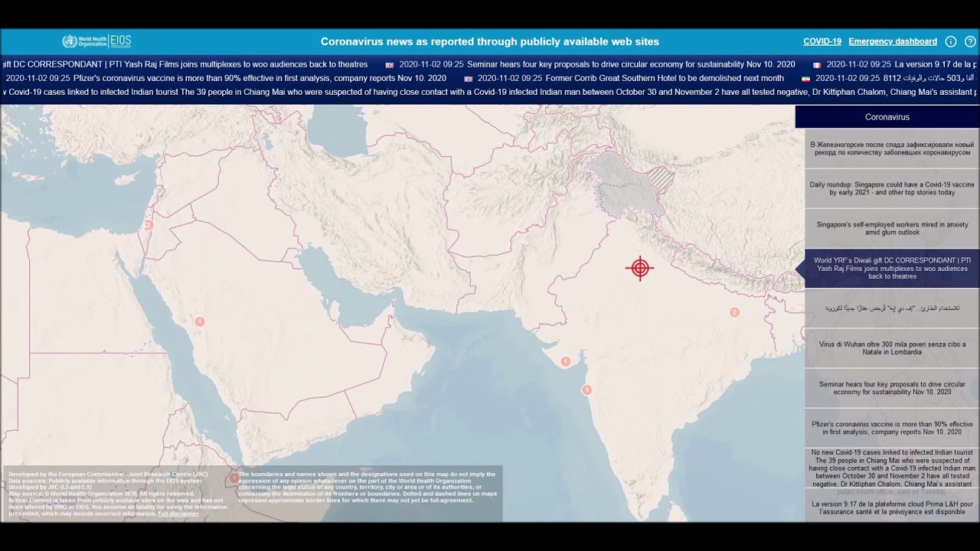980x551 pixels.
Task: Click the map marker in Saudi Arabia
Action: [x=200, y=322]
